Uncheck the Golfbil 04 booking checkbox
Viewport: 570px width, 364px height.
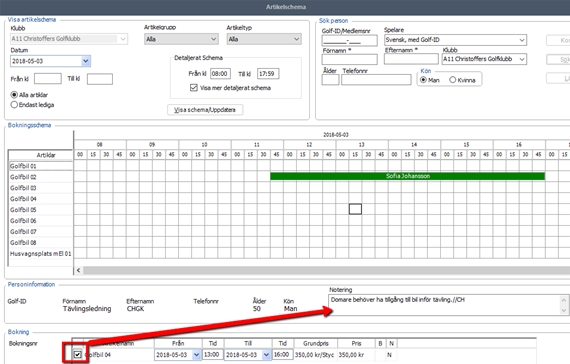[x=77, y=354]
